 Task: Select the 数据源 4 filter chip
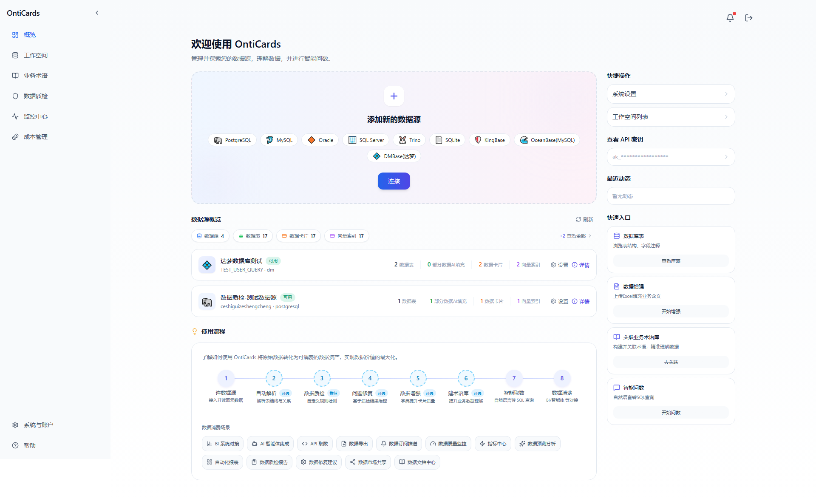point(210,236)
